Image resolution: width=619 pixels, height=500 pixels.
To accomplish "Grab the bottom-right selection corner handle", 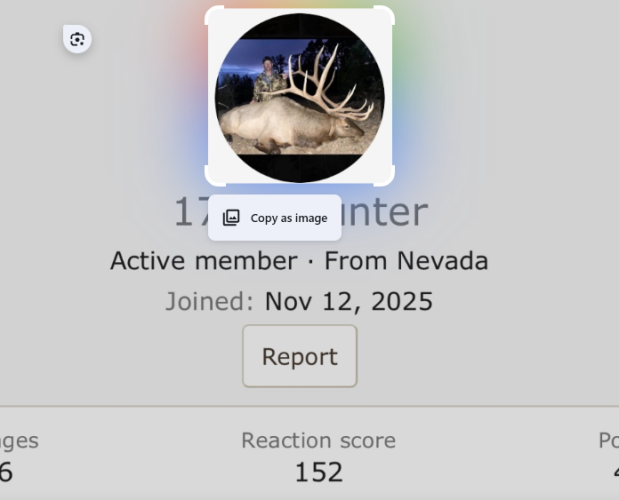I will (x=385, y=177).
